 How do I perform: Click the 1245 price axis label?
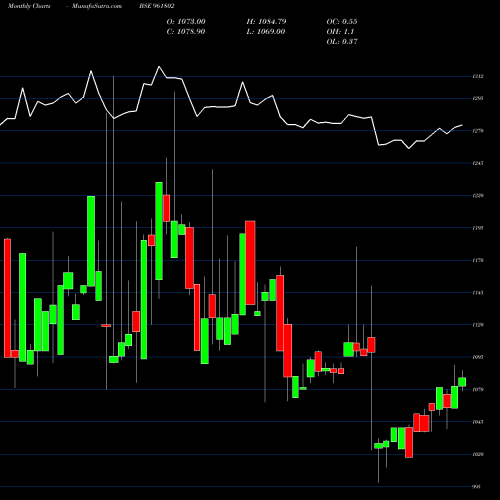[x=478, y=163]
